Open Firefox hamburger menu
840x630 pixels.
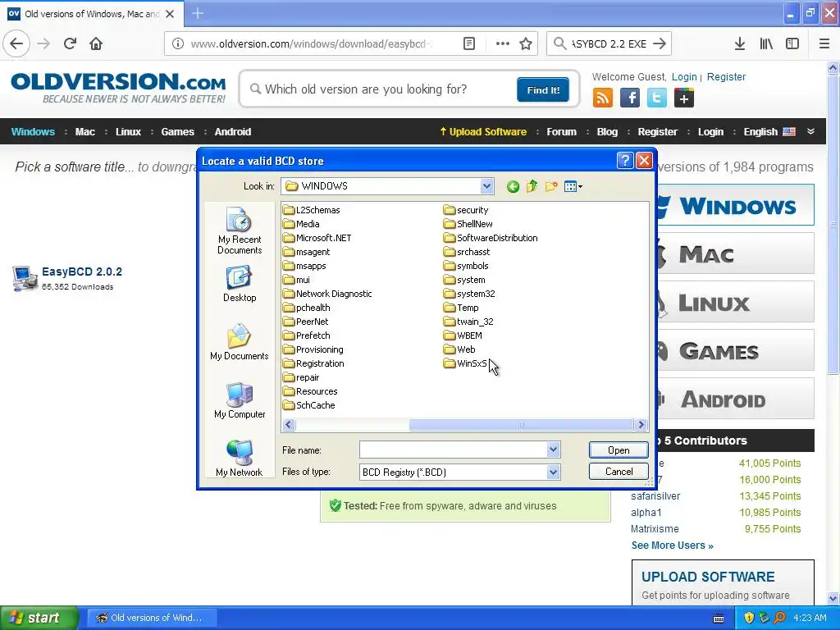[x=824, y=44]
